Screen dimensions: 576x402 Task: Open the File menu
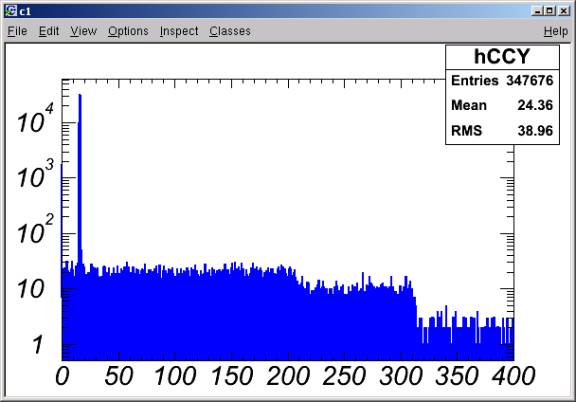tap(17, 31)
